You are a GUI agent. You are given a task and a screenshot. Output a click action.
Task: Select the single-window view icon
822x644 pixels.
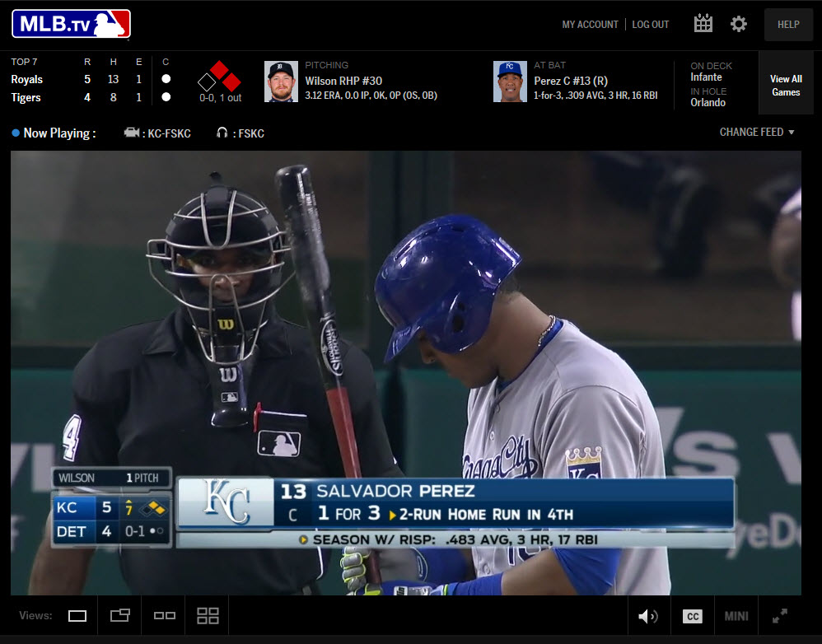pos(77,616)
